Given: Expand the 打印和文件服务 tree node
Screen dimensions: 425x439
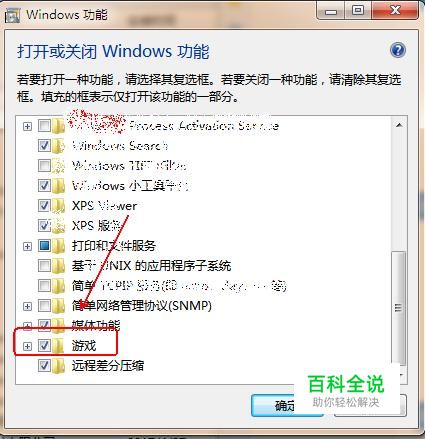Looking at the screenshot, I should click(27, 246).
